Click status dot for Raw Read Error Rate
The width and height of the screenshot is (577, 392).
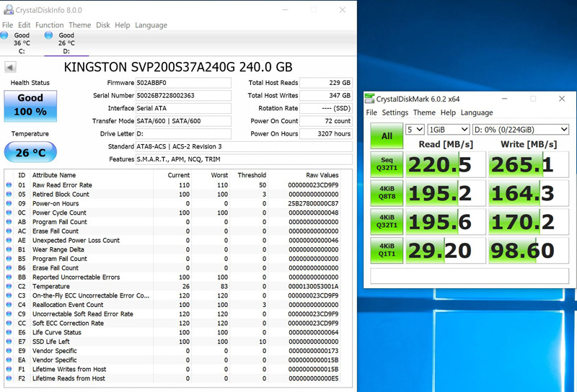click(x=9, y=185)
